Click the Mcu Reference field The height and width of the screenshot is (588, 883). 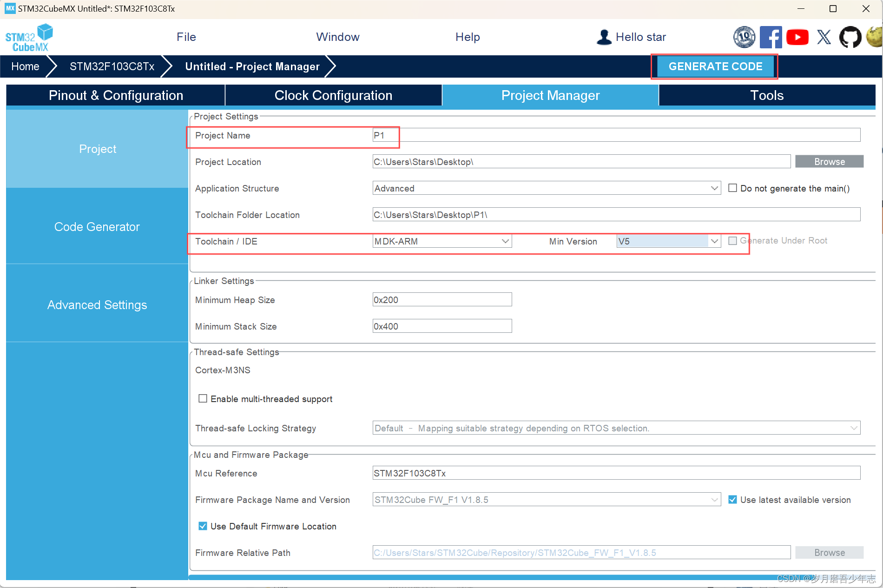[x=616, y=473]
